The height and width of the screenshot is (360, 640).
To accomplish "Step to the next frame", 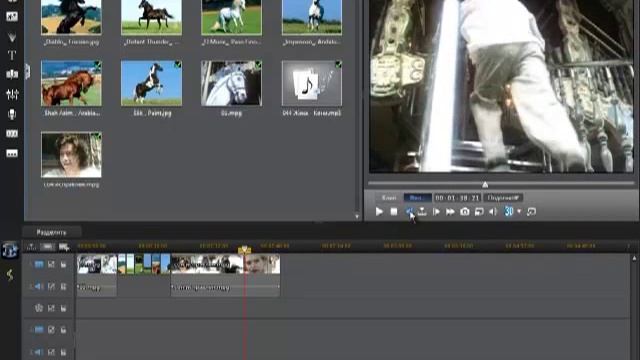I will (436, 211).
